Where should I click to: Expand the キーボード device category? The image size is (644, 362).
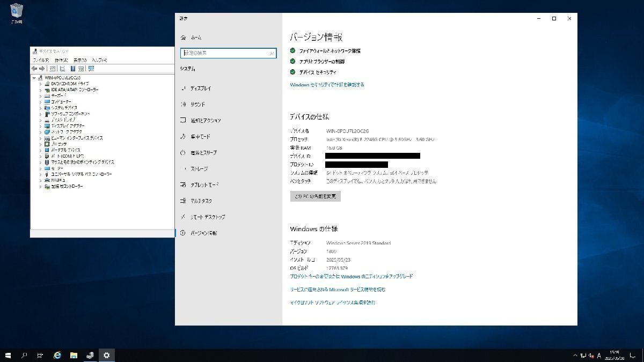point(40,95)
